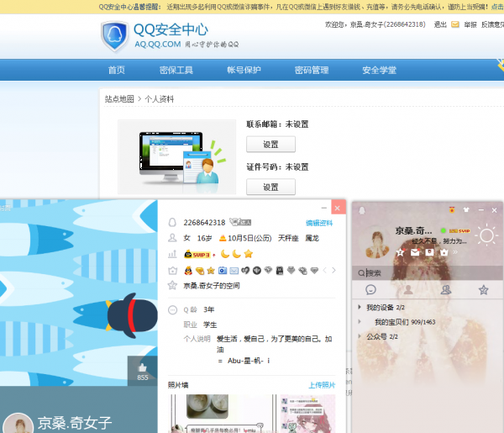Click the signature text under QQ nickname

point(439,241)
